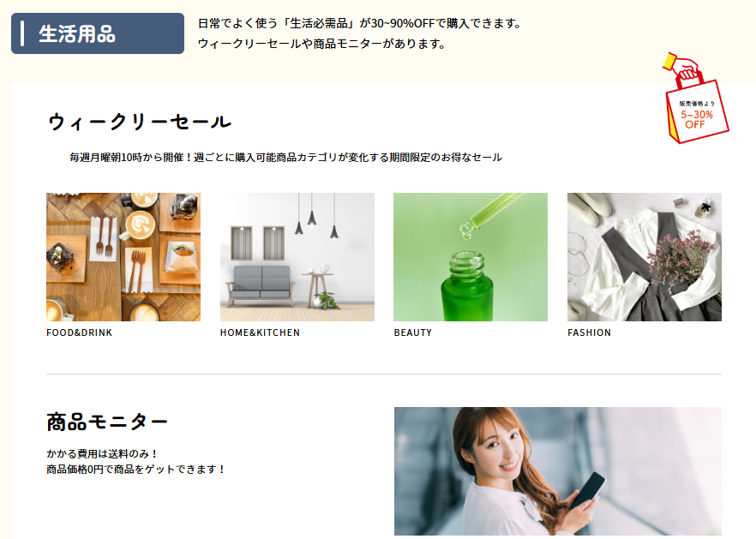Click the ウィークリーセール heading
This screenshot has width=756, height=539.
tap(140, 122)
